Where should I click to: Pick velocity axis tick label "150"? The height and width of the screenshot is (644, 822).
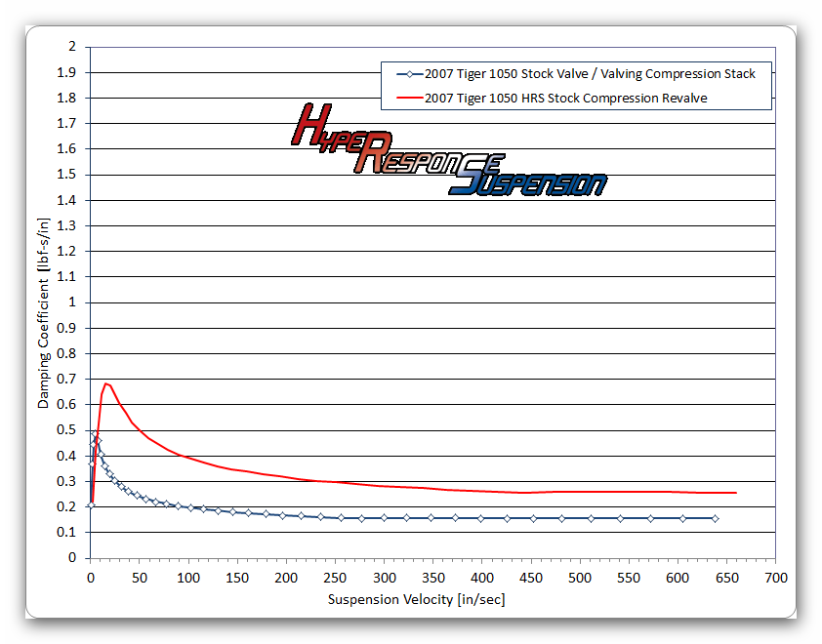(237, 578)
